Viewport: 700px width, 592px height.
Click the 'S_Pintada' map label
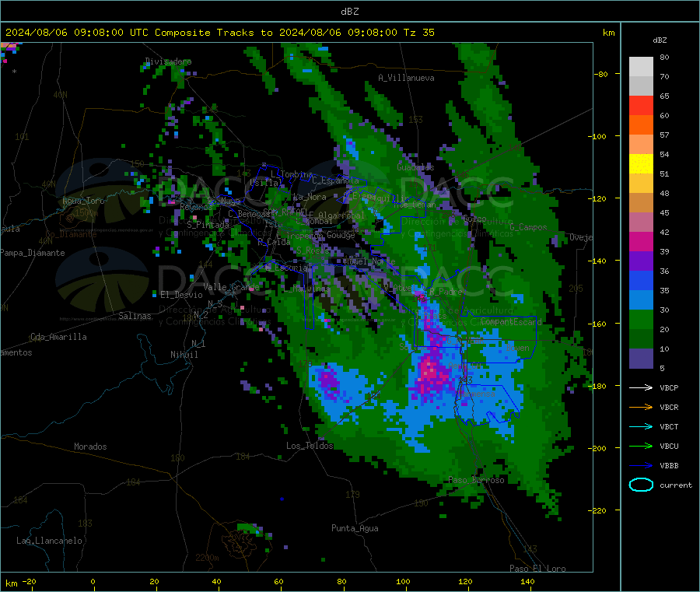[x=208, y=225]
